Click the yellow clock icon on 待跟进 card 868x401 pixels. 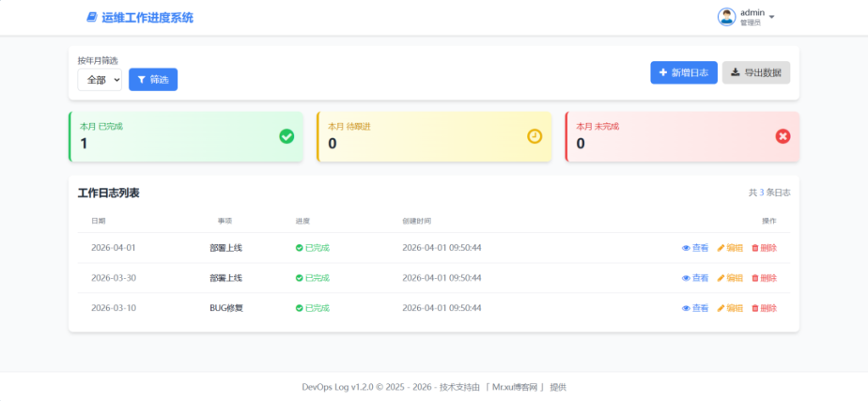tap(535, 136)
